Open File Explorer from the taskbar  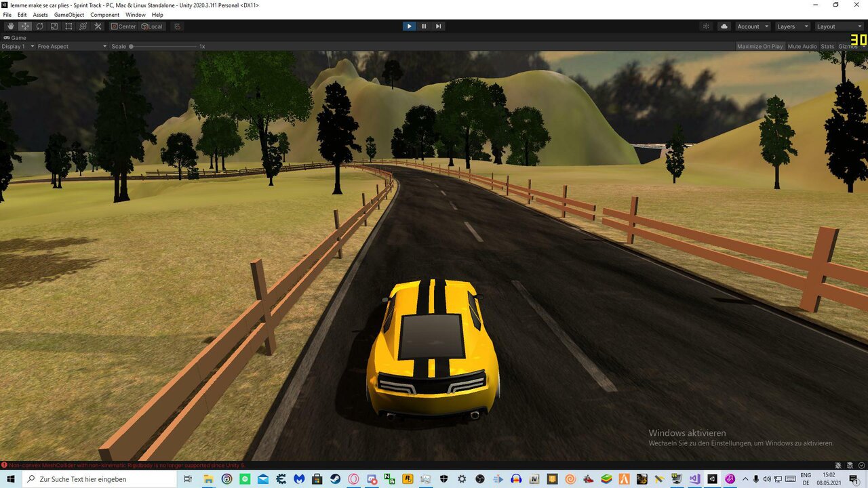point(208,479)
